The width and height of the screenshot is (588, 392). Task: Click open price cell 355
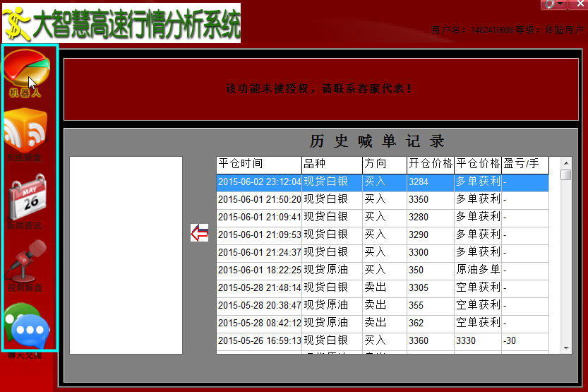pyautogui.click(x=431, y=306)
